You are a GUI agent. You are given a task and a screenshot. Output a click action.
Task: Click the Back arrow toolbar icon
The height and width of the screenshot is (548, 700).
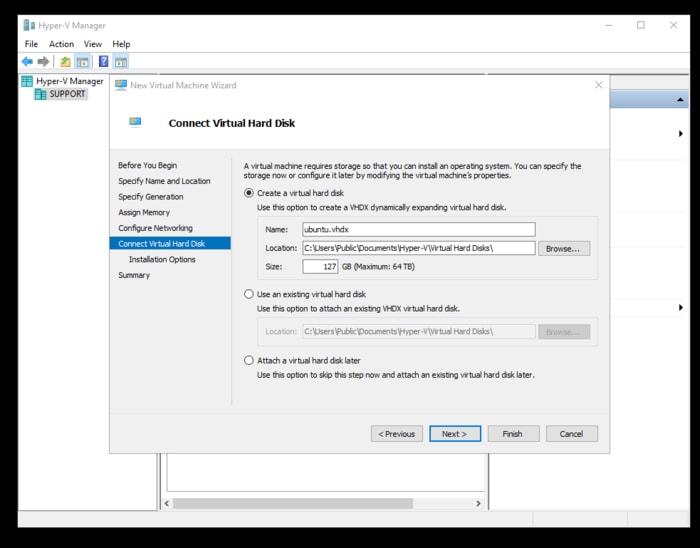coord(27,62)
